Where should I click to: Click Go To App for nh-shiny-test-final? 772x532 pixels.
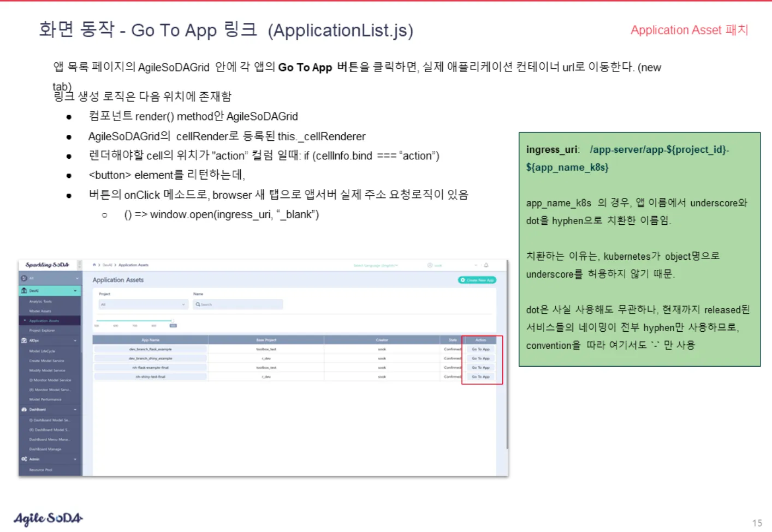pyautogui.click(x=480, y=377)
